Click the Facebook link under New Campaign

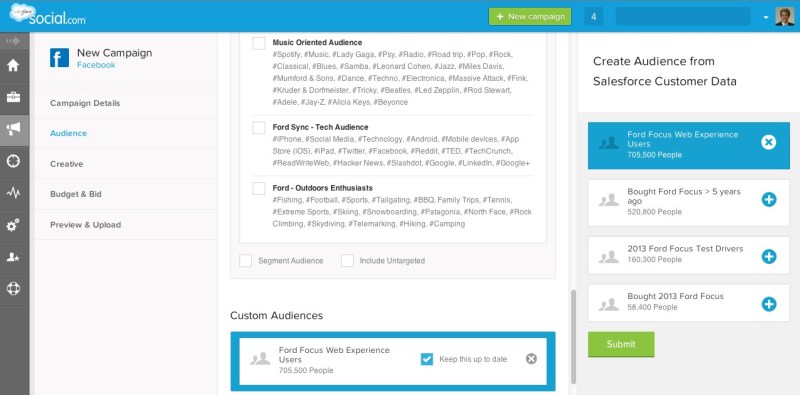96,65
